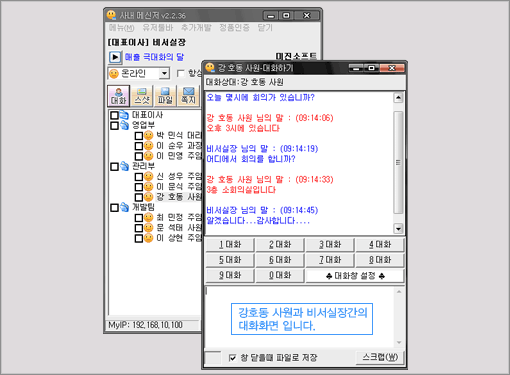Click the message input text area

coord(300,317)
